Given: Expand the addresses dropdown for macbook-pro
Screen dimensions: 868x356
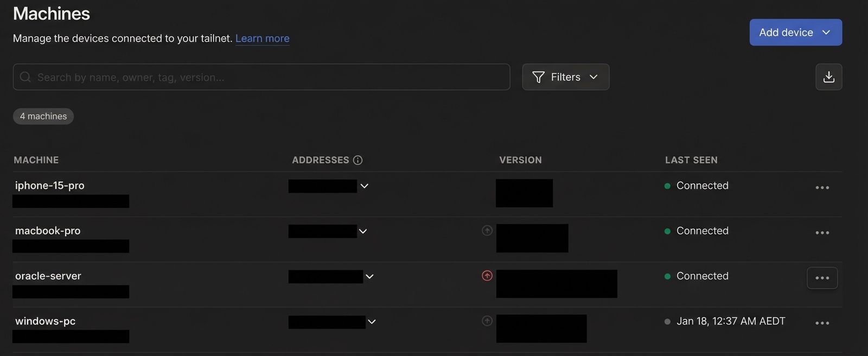Looking at the screenshot, I should pos(363,231).
